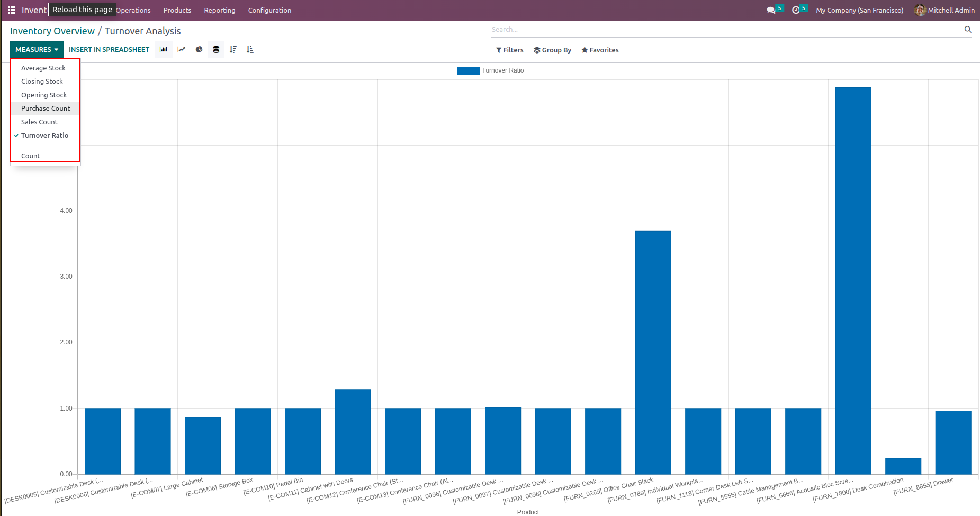Enable the Purchase Count measure
The image size is (980, 516).
point(46,109)
